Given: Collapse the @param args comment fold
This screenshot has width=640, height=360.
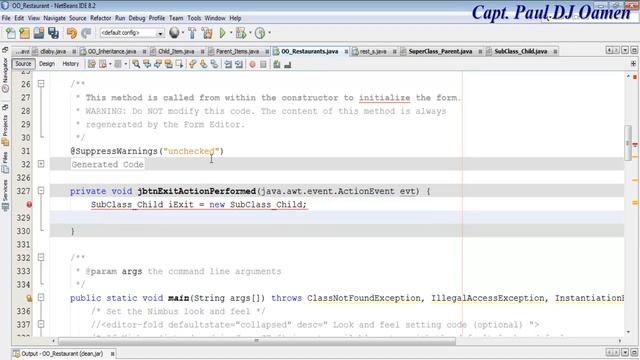Looking at the screenshot, I should coord(41,258).
